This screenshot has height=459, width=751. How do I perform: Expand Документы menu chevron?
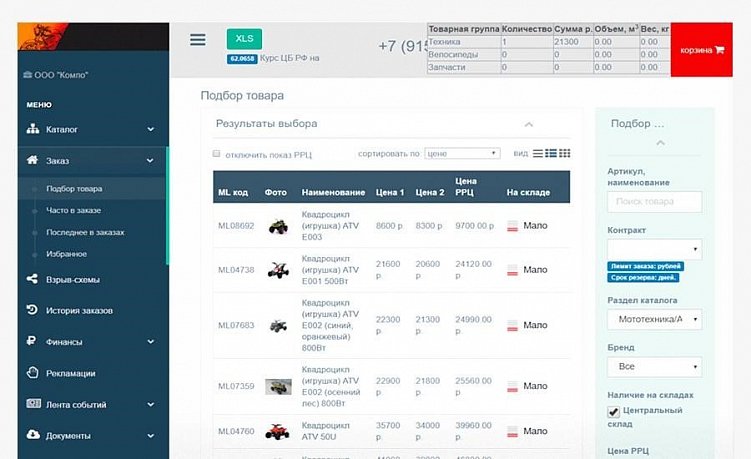(150, 436)
